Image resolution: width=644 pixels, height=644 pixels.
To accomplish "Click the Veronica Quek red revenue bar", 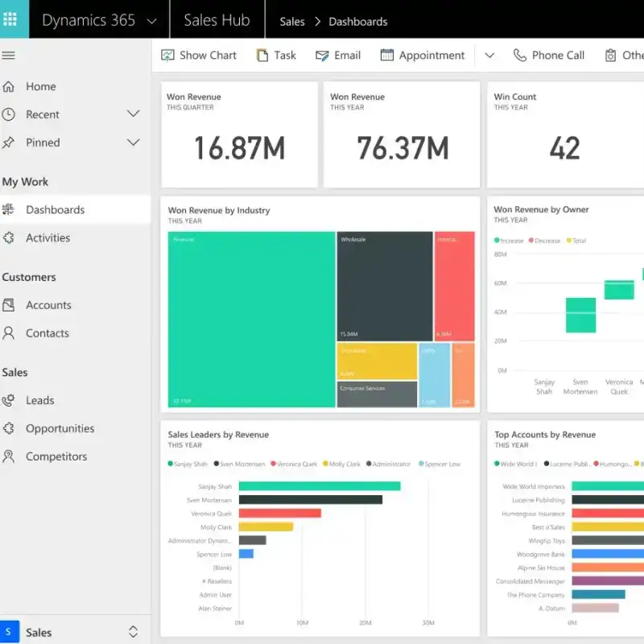I will click(279, 514).
